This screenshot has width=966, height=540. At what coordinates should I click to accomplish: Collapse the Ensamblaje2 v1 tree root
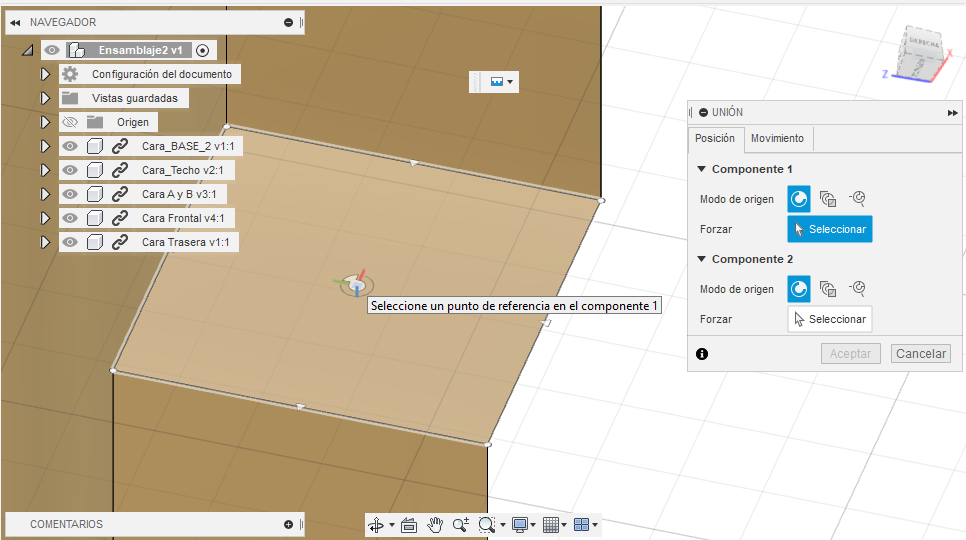(28, 50)
